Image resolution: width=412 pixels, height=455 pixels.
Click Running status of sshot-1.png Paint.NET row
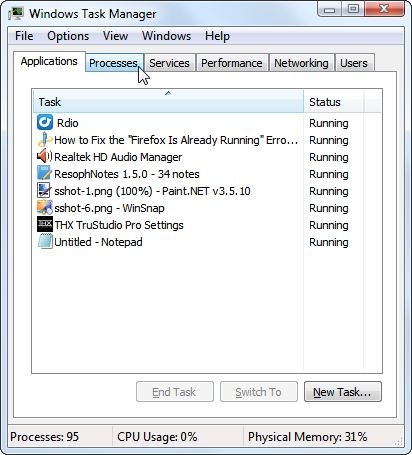tap(329, 191)
